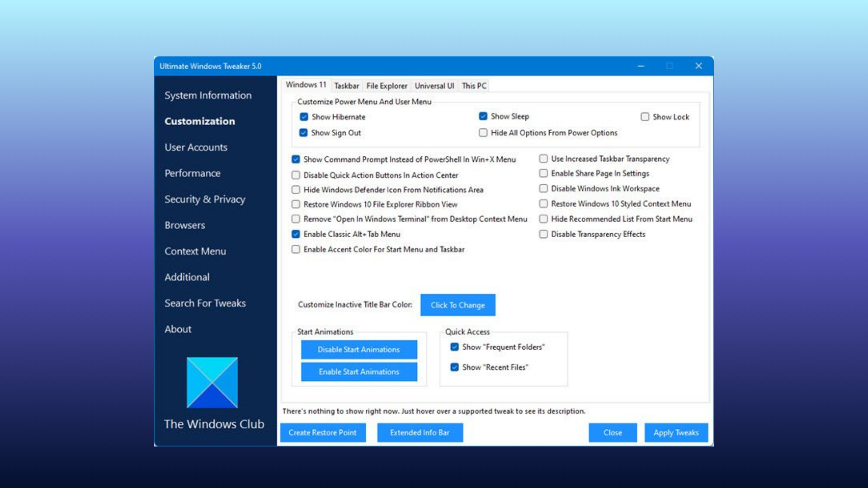Click The Windows Club logo

[x=212, y=382]
